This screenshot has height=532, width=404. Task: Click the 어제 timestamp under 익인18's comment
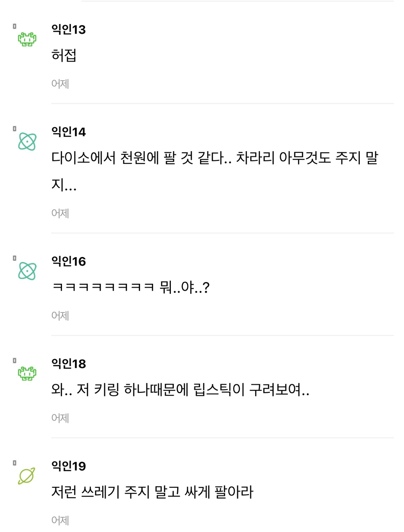60,418
